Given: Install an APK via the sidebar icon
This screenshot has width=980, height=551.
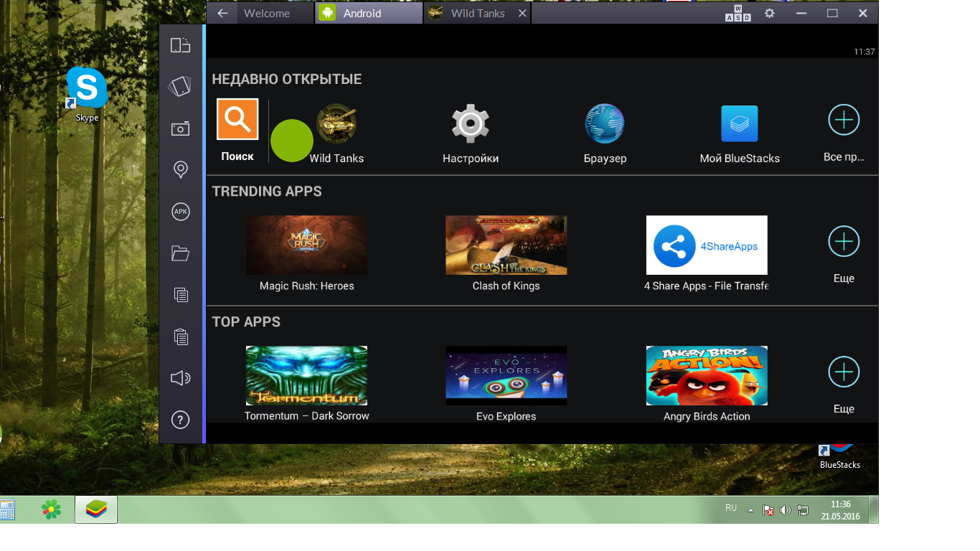Looking at the screenshot, I should coord(181,212).
